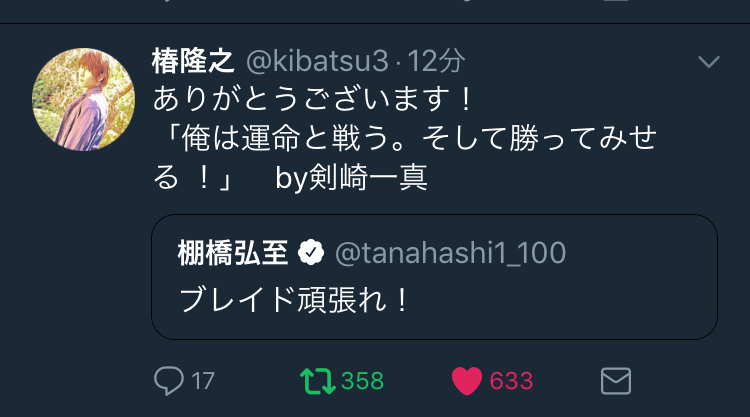
Task: Click the retweet count 358
Action: tap(362, 381)
